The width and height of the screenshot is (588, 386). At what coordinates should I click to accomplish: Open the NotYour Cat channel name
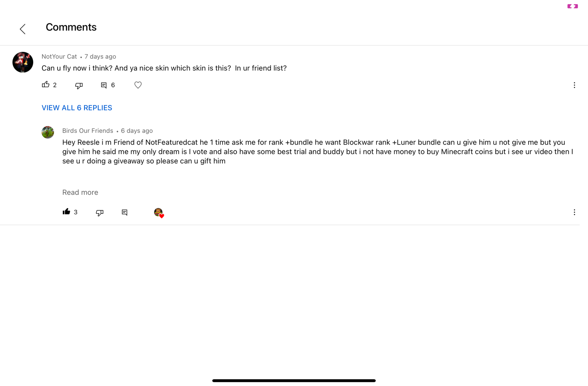click(59, 56)
